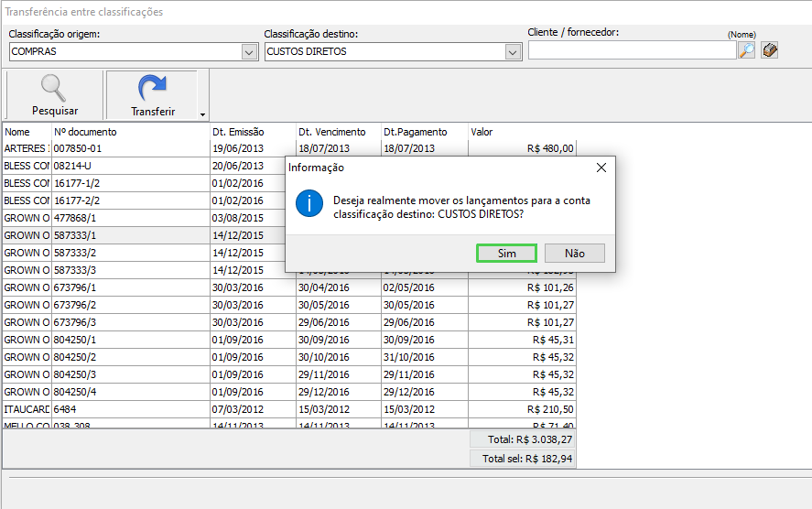Click the client search magnifier icon
Viewport: 812px width, 509px height.
[x=746, y=50]
